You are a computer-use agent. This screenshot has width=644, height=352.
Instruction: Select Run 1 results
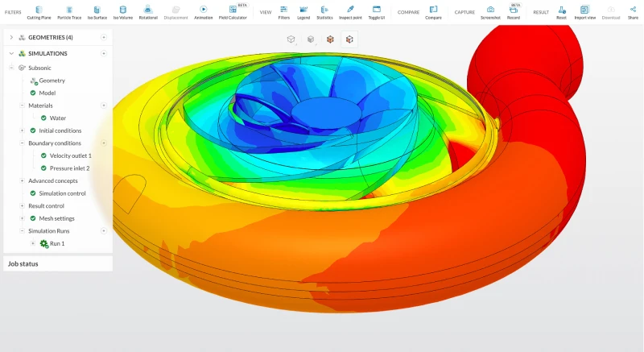[x=57, y=243]
